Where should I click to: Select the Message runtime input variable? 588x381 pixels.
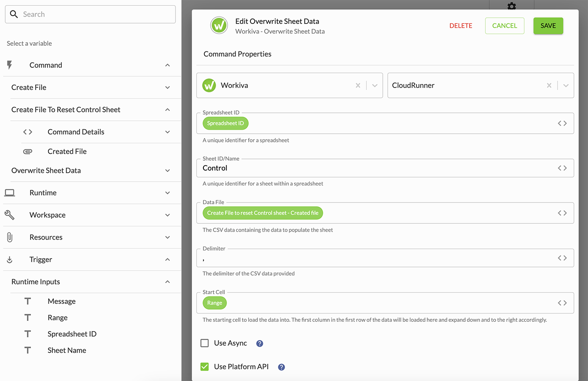click(61, 301)
